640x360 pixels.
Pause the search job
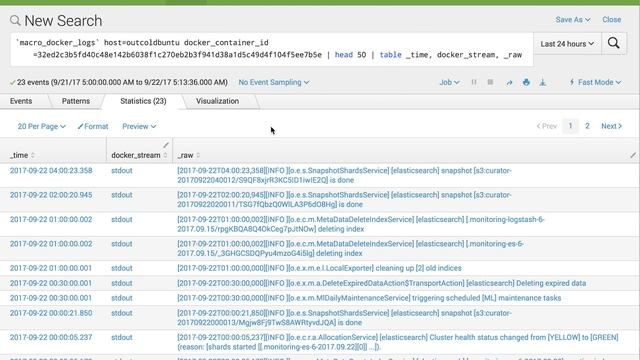coord(474,82)
